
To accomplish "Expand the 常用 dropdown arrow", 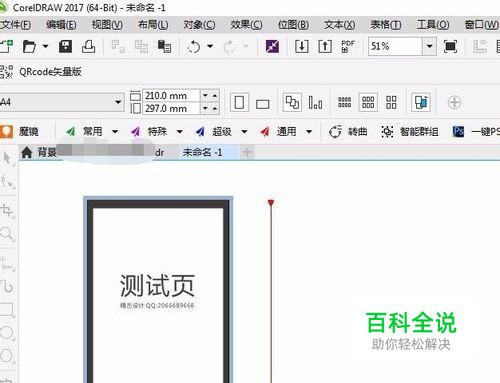I will point(115,132).
